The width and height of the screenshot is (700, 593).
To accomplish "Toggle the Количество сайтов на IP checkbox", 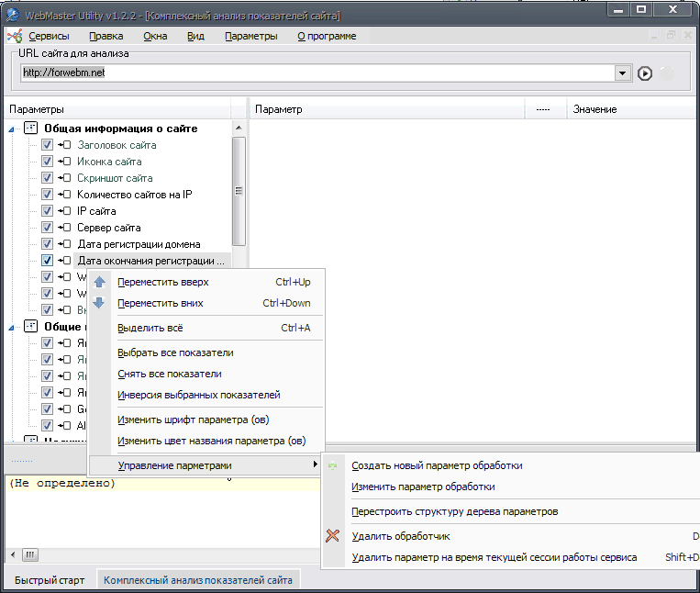I will tap(47, 195).
